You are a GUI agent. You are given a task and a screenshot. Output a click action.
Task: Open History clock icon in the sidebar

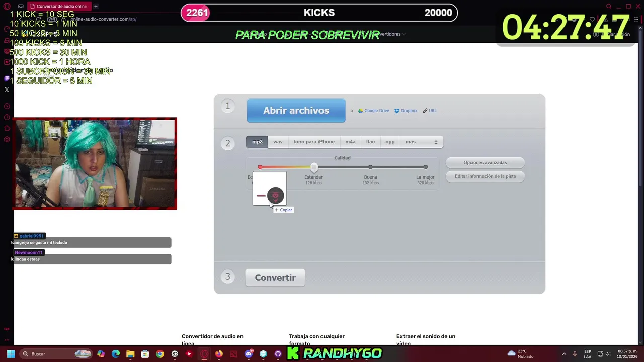[7, 117]
